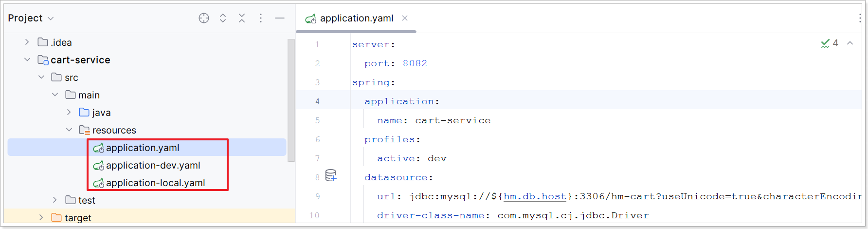Click the server key on line 1
This screenshot has height=229, width=868.
(371, 44)
